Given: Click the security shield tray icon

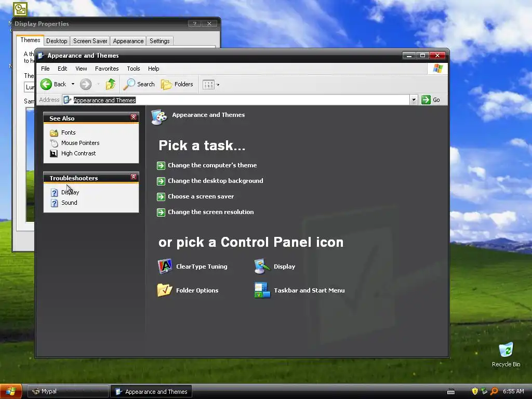Looking at the screenshot, I should 475,391.
